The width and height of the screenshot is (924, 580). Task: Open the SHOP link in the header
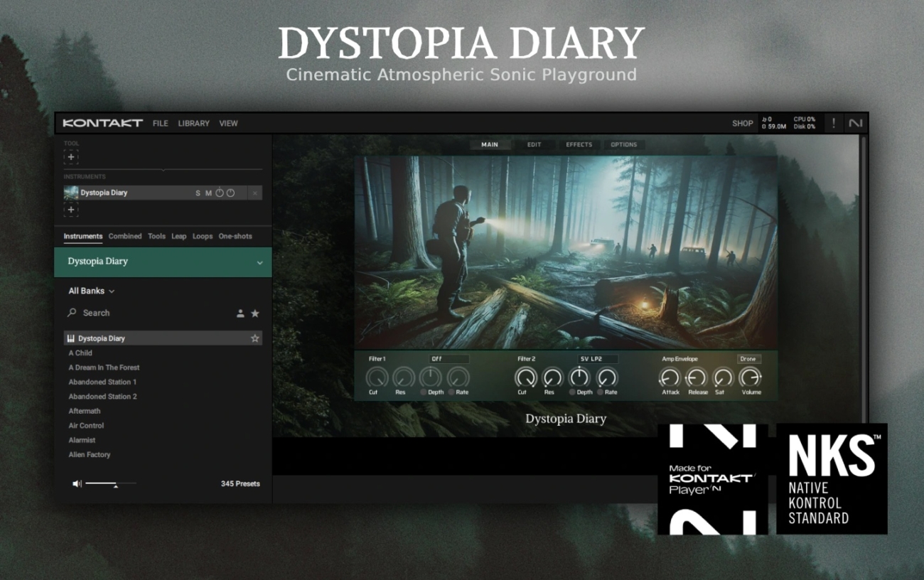[x=743, y=124]
